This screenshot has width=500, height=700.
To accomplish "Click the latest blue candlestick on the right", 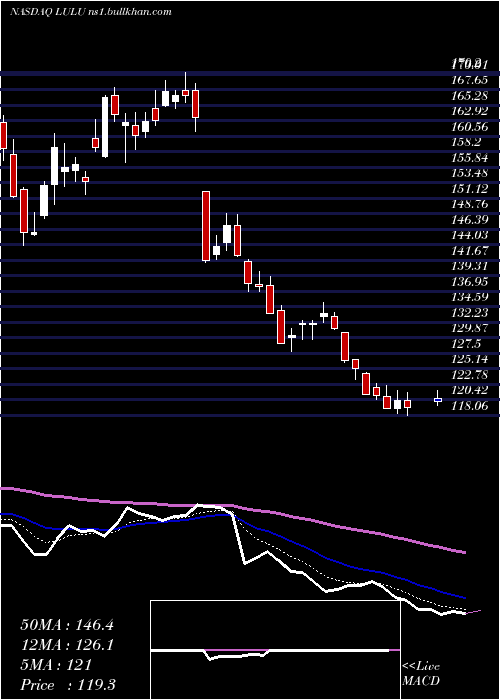I will coord(438,399).
